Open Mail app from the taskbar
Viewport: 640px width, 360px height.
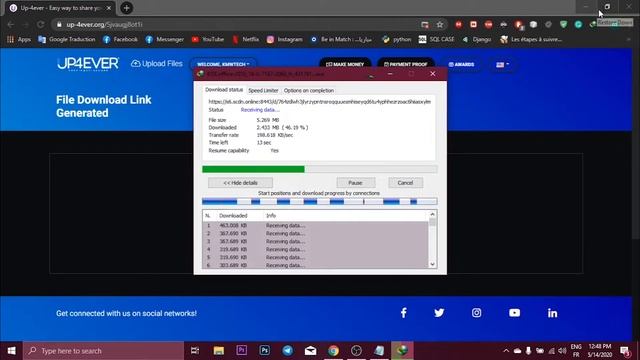[x=310, y=351]
